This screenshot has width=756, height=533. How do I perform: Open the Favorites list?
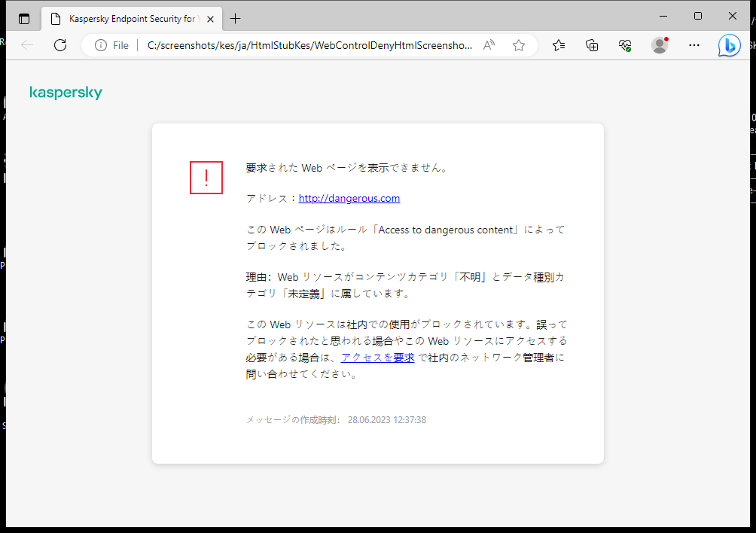(x=558, y=45)
